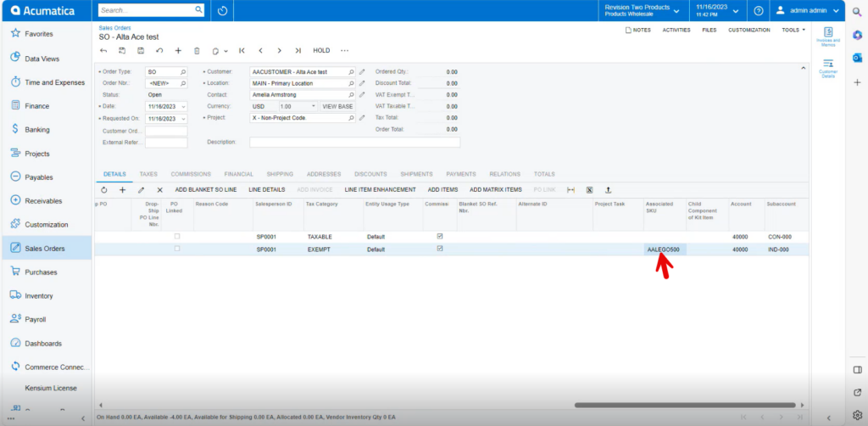Click the Add Items button

[442, 189]
